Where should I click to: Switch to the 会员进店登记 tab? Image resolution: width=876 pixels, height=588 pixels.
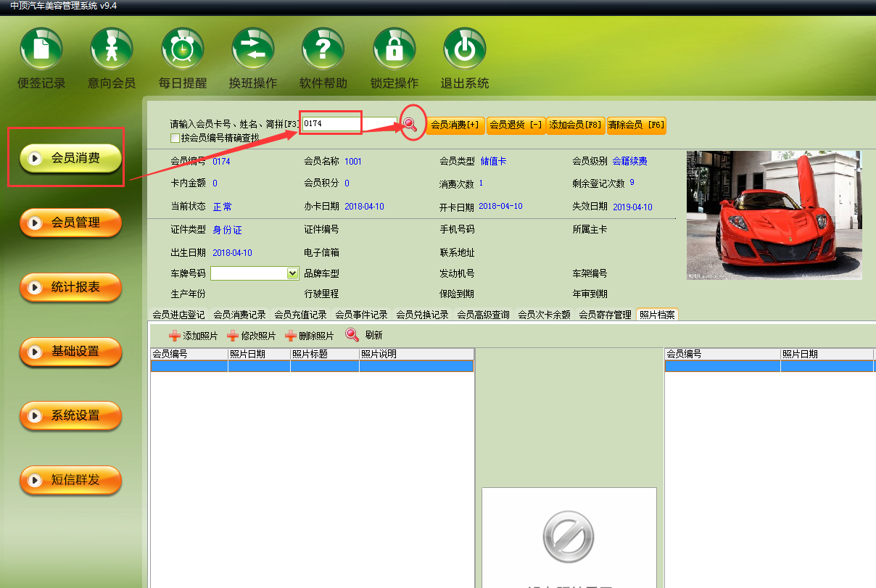pos(178,315)
